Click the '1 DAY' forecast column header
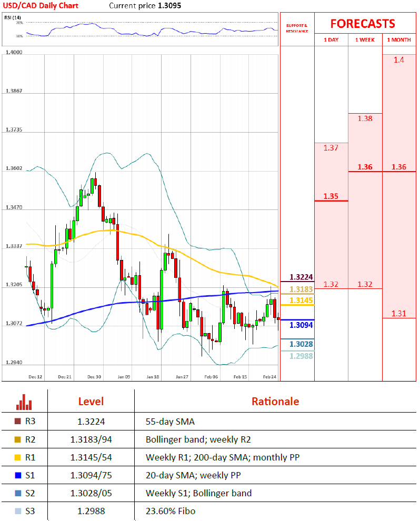420x521 pixels. coord(331,40)
